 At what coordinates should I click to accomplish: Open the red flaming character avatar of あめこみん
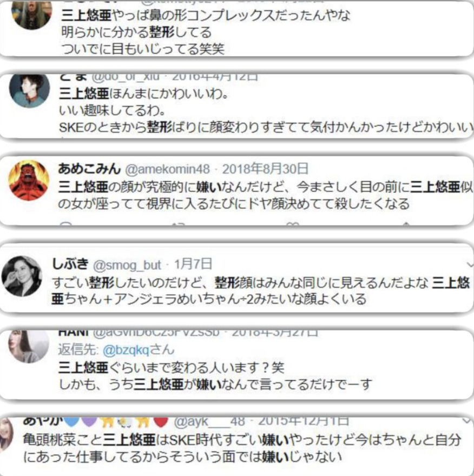(29, 180)
